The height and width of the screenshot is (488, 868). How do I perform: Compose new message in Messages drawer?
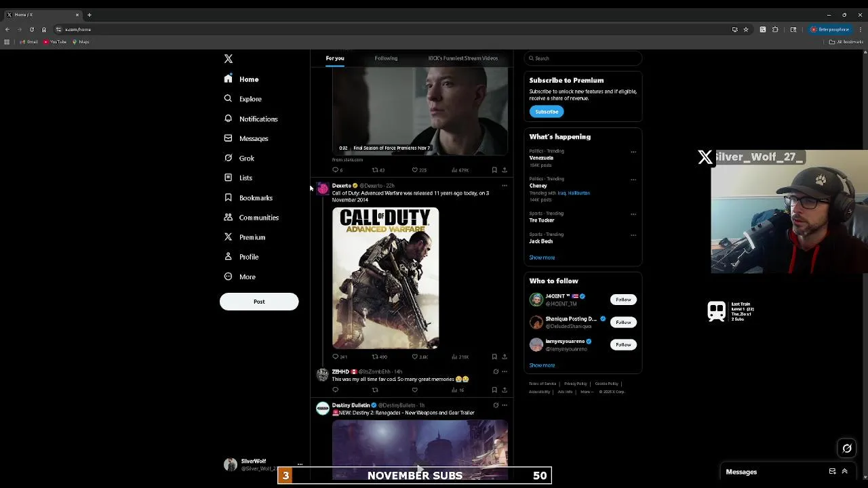click(832, 472)
